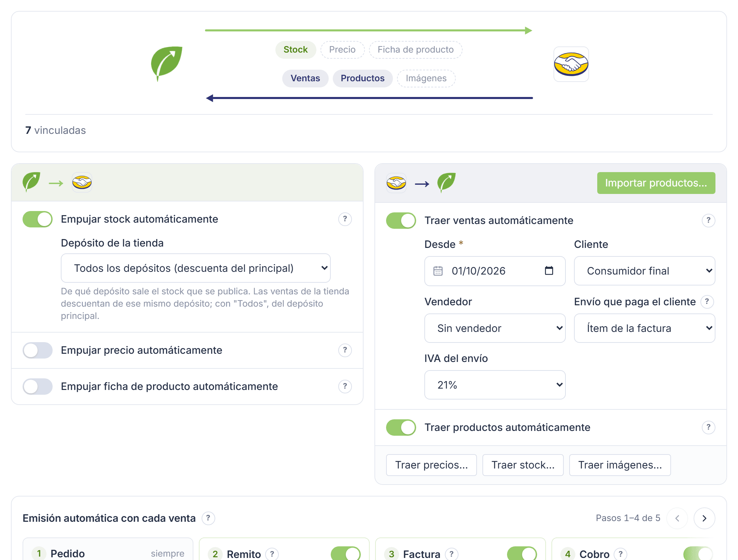
Task: Select the Productos pill
Action: [x=363, y=78]
